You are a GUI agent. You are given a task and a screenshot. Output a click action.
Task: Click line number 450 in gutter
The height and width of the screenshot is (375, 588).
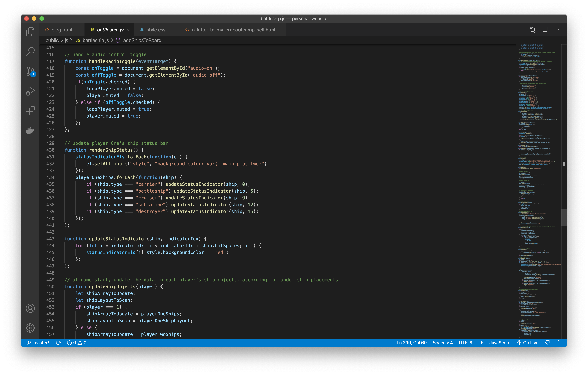coord(50,286)
